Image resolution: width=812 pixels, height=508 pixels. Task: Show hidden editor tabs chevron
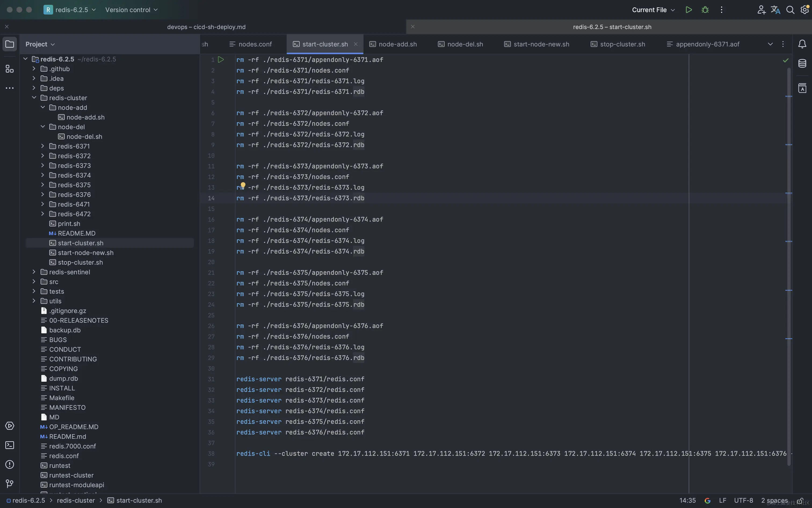click(x=770, y=44)
